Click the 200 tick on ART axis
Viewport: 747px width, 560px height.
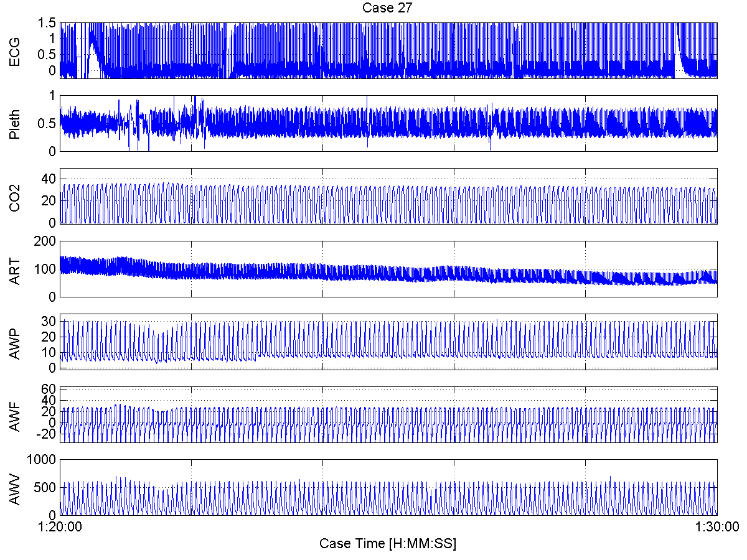(46, 241)
